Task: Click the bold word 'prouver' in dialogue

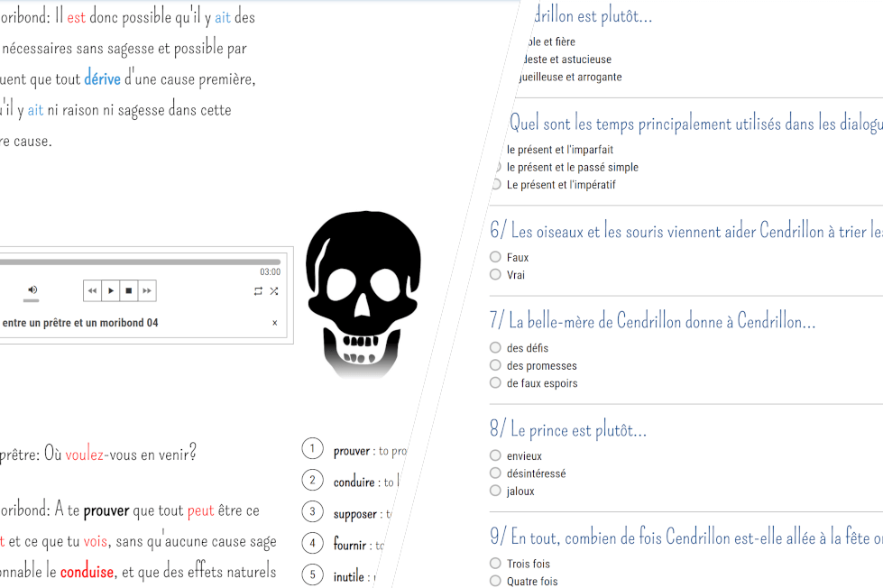Action: point(106,510)
